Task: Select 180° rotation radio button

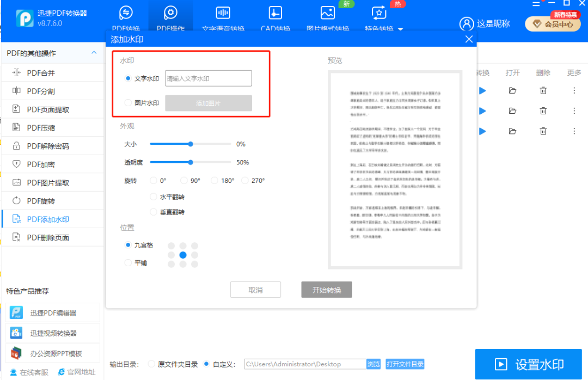Action: tap(215, 180)
